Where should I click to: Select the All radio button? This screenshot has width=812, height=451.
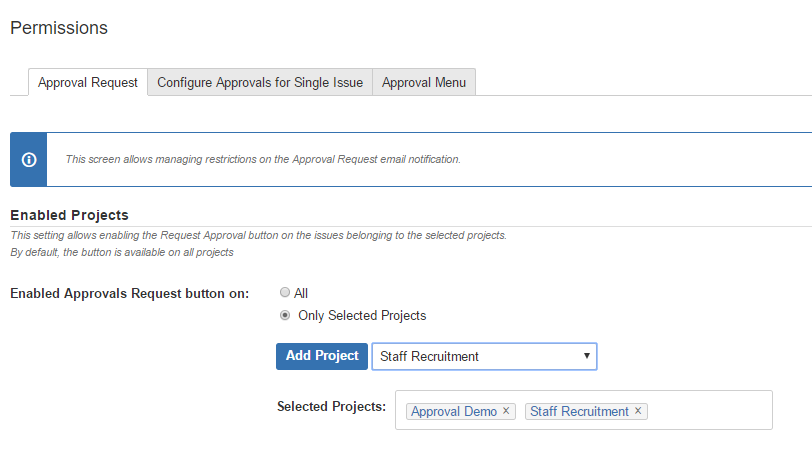[286, 293]
